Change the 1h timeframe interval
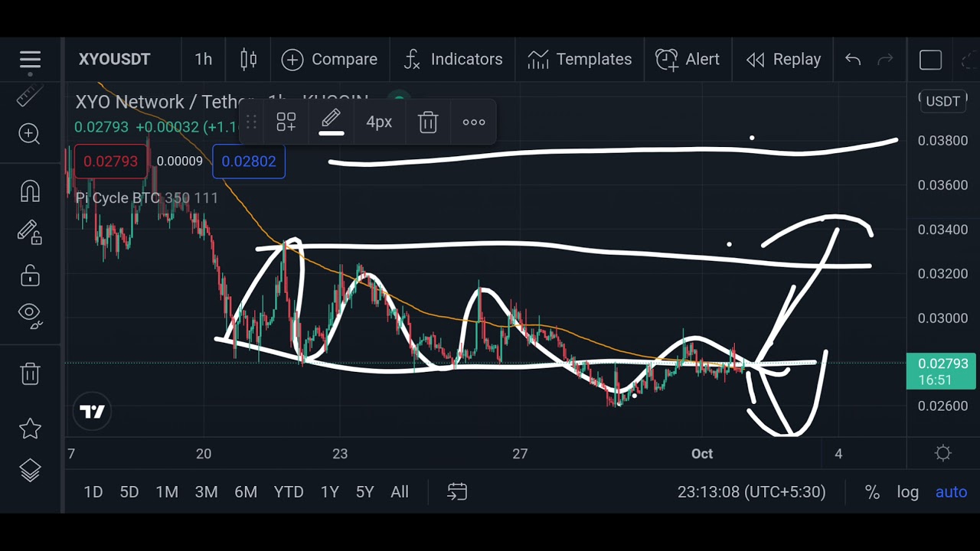The height and width of the screenshot is (551, 980). click(203, 60)
